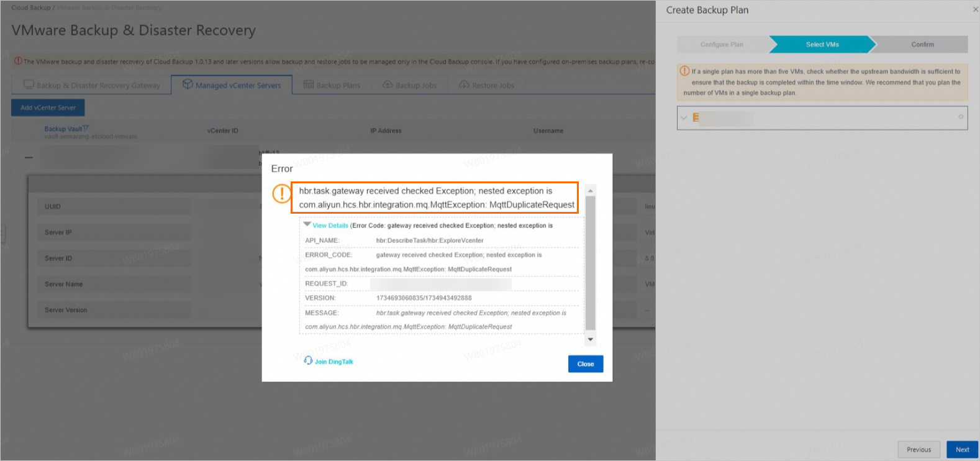
Task: Expand the VM tree node chevron
Action: (684, 117)
